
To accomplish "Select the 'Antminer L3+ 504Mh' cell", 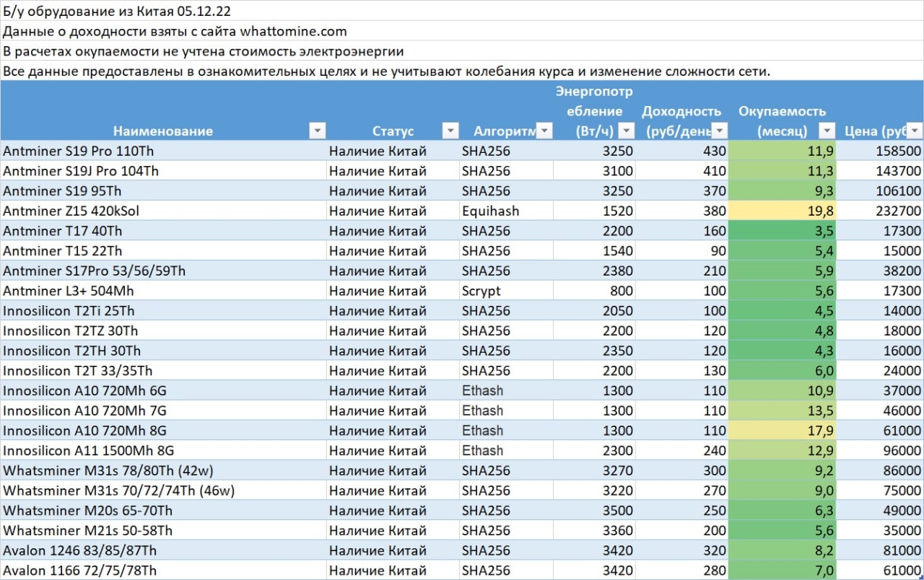I will click(163, 291).
